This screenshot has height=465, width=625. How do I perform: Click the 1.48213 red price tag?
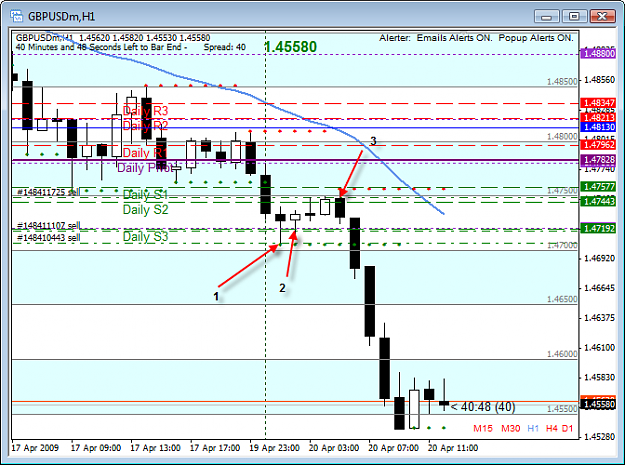tap(599, 118)
